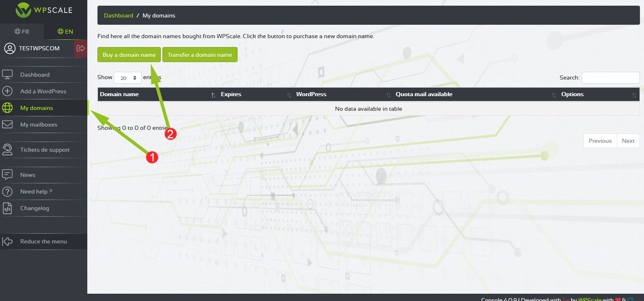Open the Show entries count dropdown
Viewport: 644px width, 301px height.
pos(128,78)
